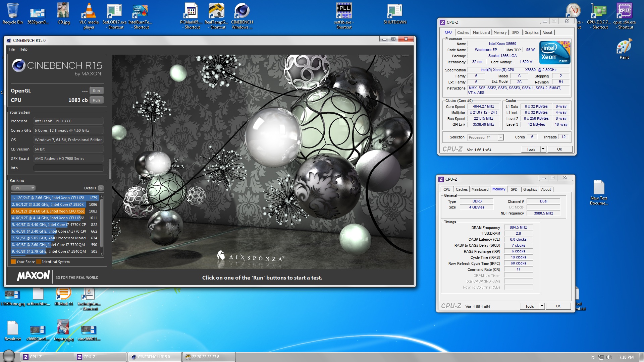Viewport: 644px width, 362px height.
Task: Open Processor #1 selection dropdown
Action: click(x=486, y=137)
